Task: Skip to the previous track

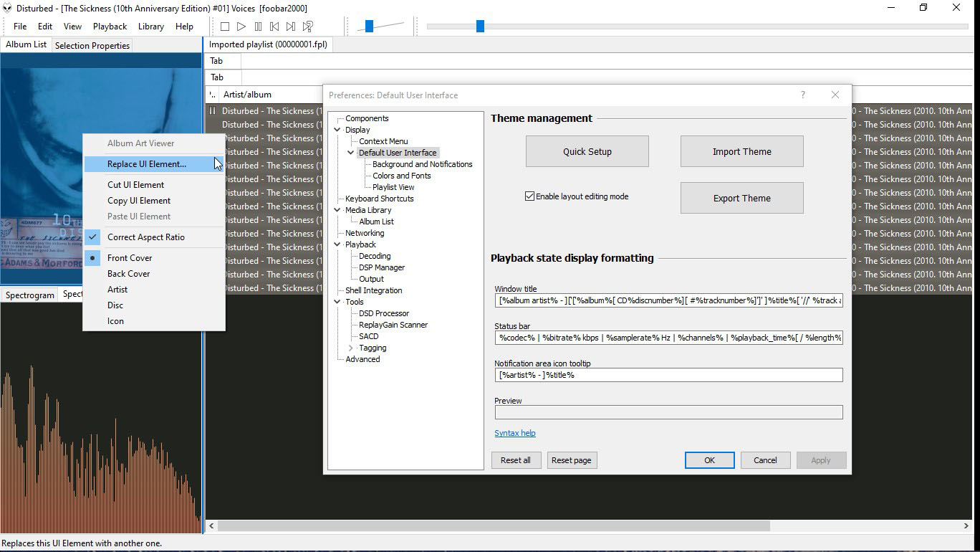Action: coord(274,27)
